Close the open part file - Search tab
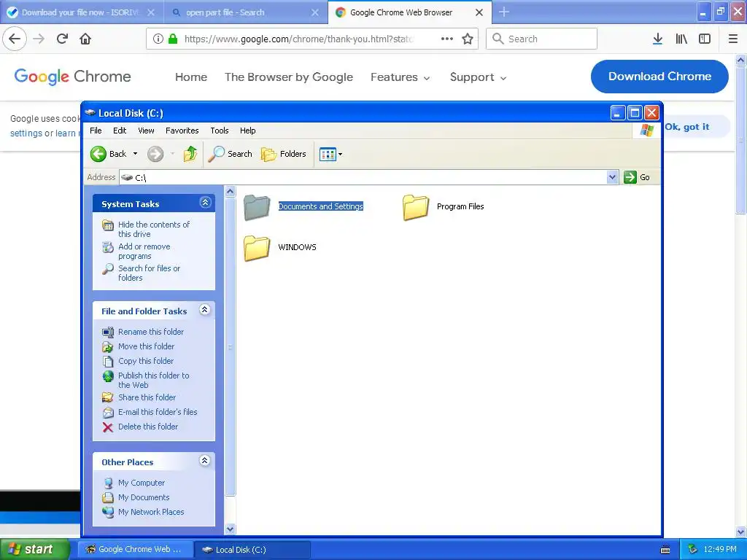The width and height of the screenshot is (747, 560). coord(315,12)
